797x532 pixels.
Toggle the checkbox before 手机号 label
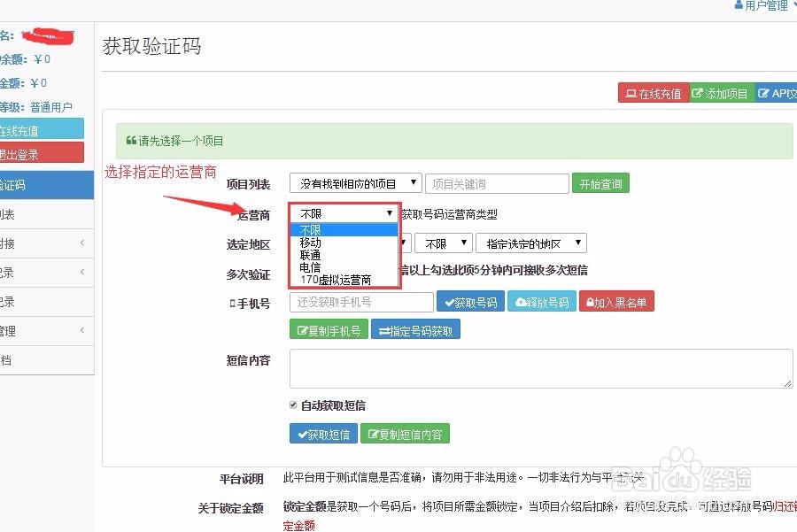pos(232,302)
